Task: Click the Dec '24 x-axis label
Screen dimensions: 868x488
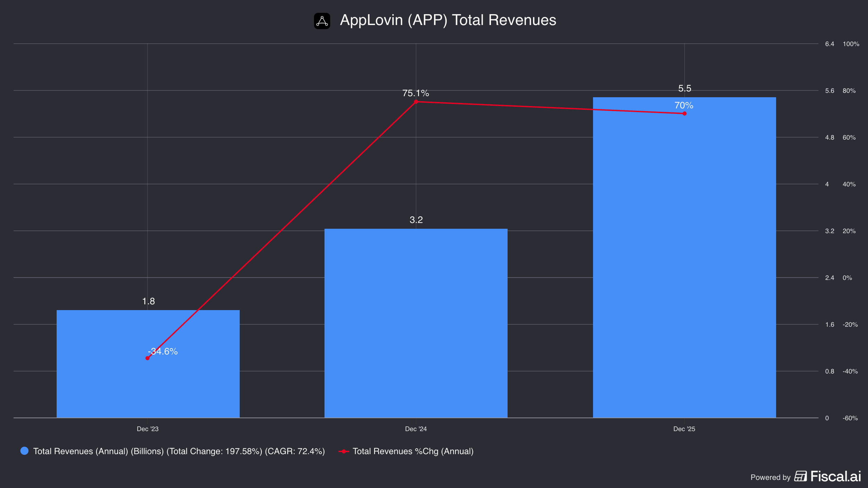Action: pos(416,429)
